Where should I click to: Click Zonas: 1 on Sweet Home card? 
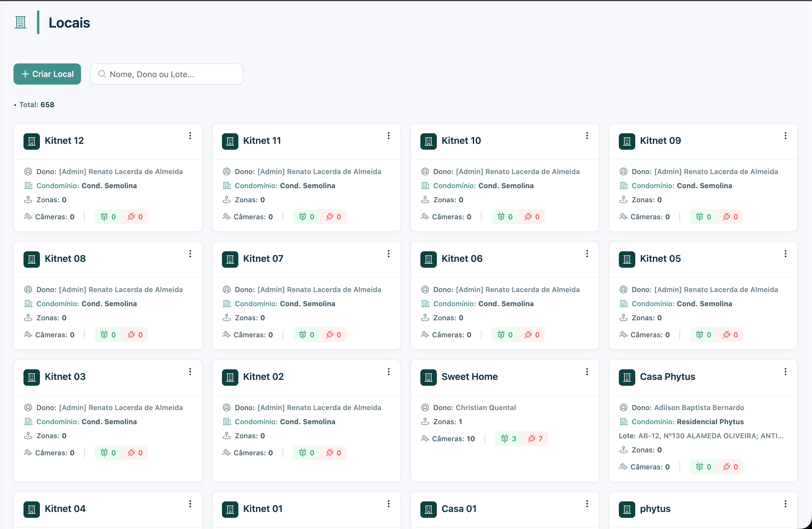[447, 422]
